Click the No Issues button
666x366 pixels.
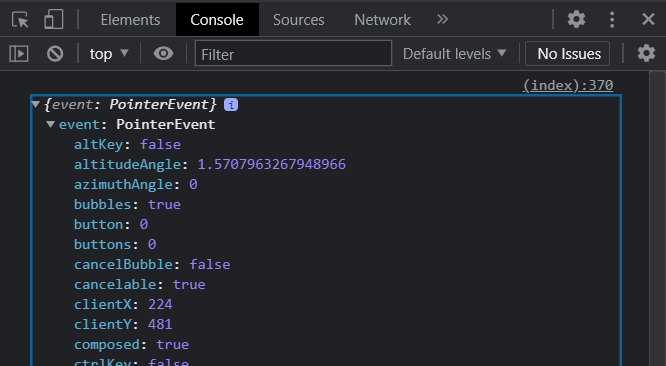point(567,54)
